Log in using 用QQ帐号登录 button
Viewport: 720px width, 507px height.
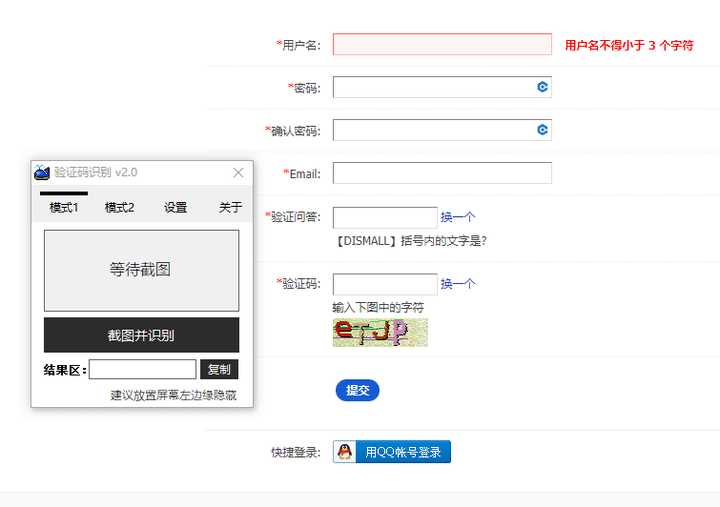tap(392, 452)
